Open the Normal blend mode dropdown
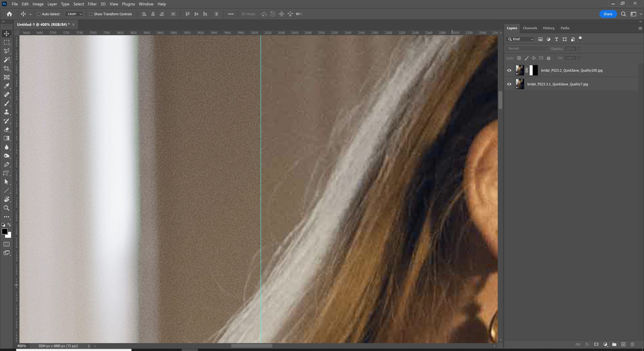Screen dimensions: 644x351 coord(526,48)
